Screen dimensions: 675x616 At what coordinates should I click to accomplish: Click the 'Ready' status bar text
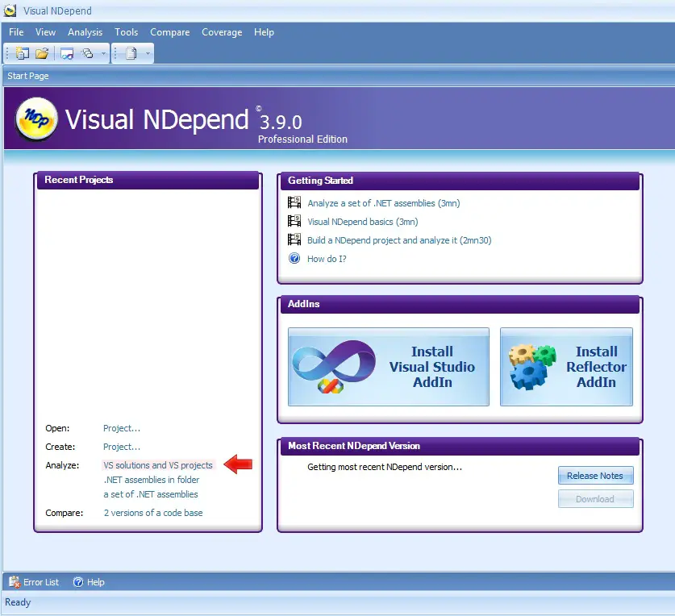click(x=18, y=602)
